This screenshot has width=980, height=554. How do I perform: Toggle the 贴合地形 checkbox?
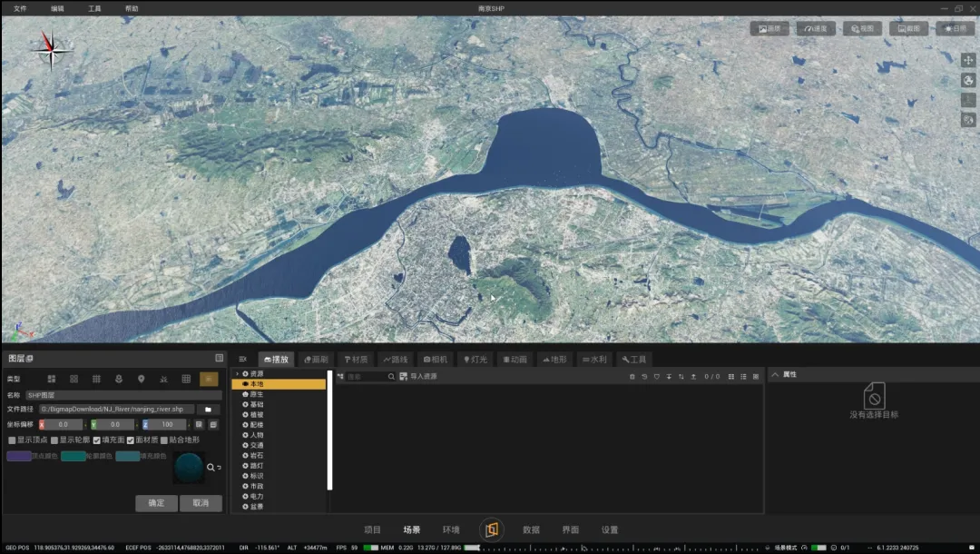click(164, 440)
